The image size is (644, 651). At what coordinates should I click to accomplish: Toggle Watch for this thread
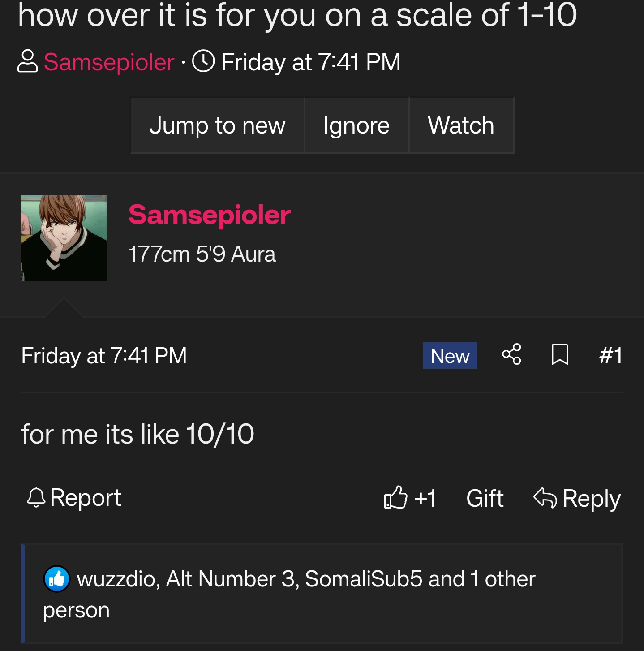coord(461,125)
